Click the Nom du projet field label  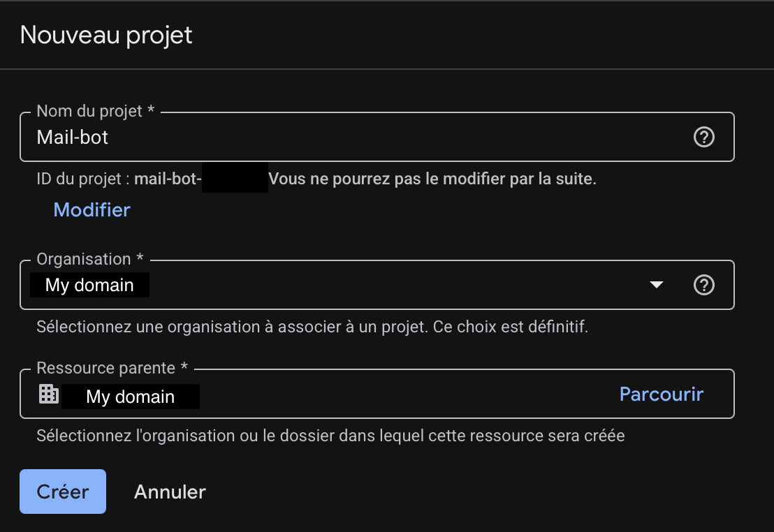(x=89, y=111)
